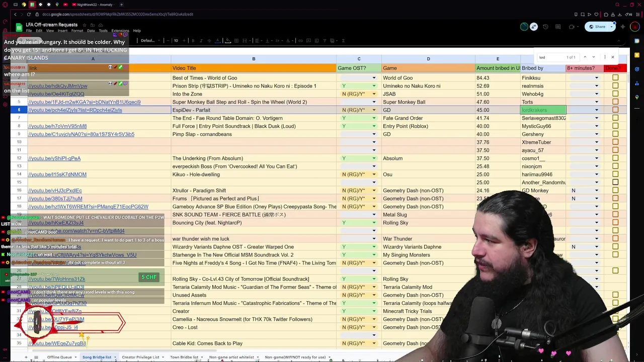Open text color picker in toolbar

[218, 41]
